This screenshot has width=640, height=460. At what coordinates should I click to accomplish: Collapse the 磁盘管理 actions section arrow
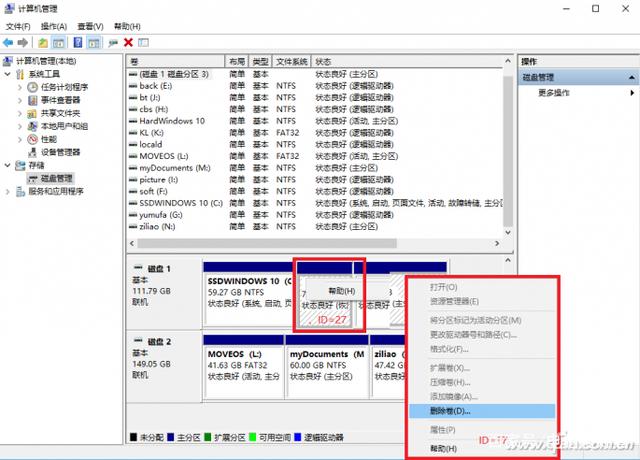click(x=631, y=77)
